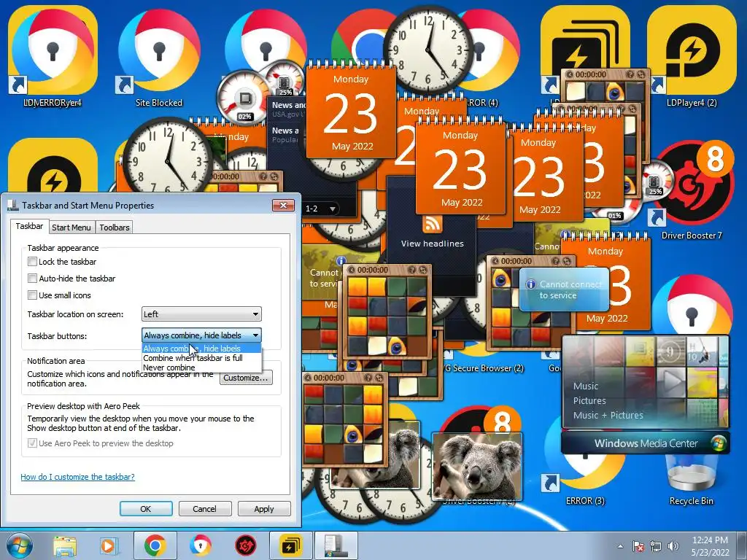The image size is (747, 560).
Task: Switch to the Start Menu tab
Action: [71, 227]
